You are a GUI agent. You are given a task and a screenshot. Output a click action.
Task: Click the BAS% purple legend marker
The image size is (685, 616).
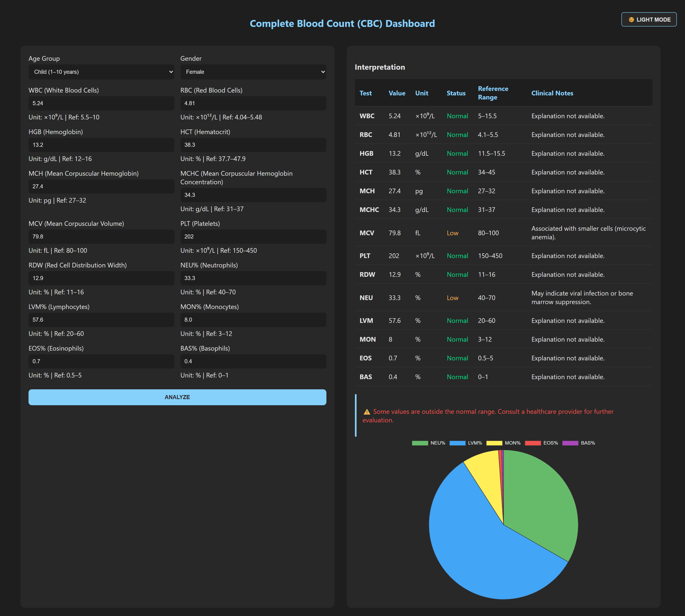point(570,443)
